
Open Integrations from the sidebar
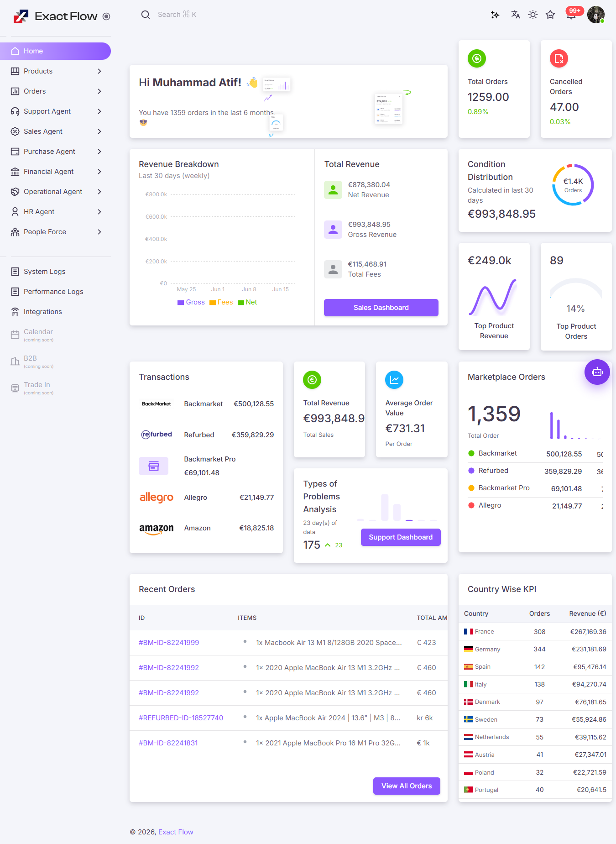click(55, 312)
